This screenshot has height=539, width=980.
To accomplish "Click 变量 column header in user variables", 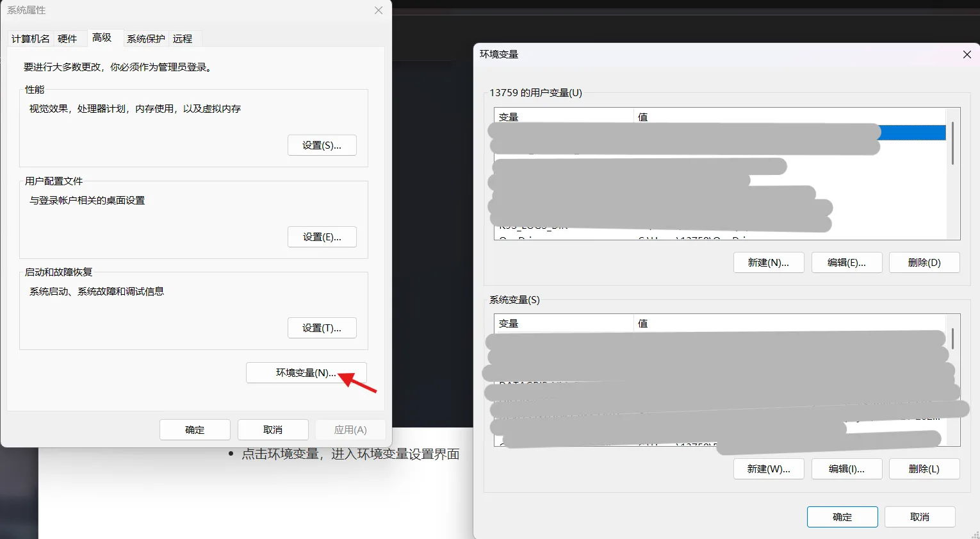I will pyautogui.click(x=564, y=117).
